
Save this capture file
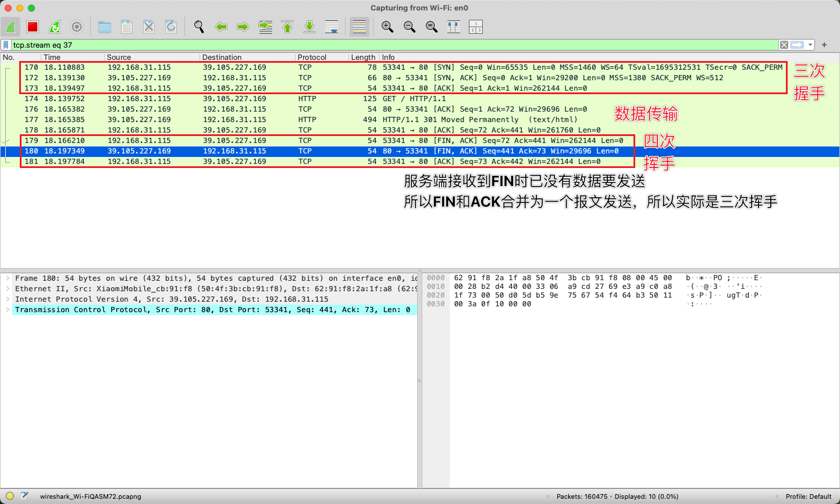coord(127,27)
